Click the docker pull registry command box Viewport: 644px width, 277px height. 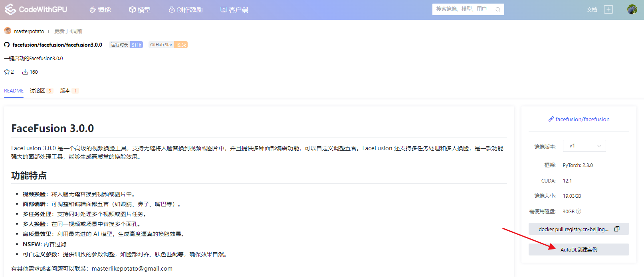tap(579, 229)
